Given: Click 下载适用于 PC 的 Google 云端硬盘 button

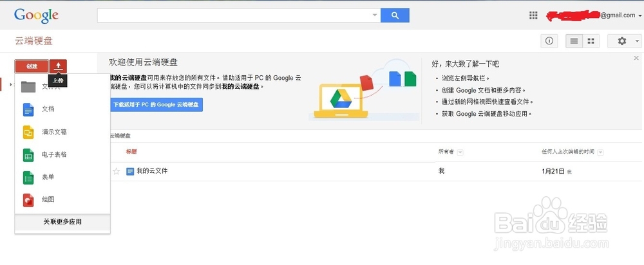Looking at the screenshot, I should (x=156, y=105).
